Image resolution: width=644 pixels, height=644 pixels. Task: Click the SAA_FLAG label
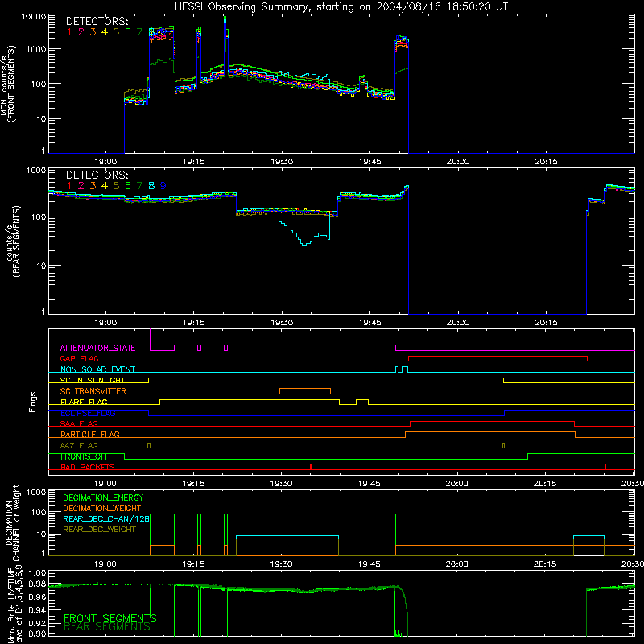tap(79, 423)
